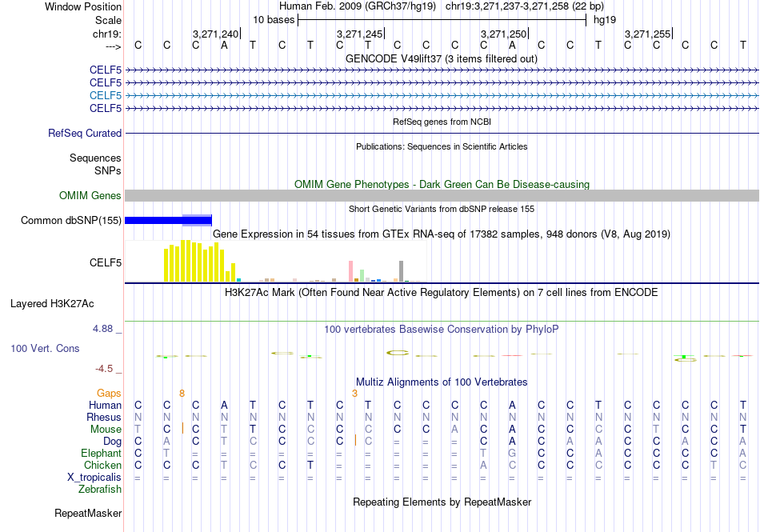760x532 pixels.
Task: Click the Human alignment row label
Action: pyautogui.click(x=105, y=405)
